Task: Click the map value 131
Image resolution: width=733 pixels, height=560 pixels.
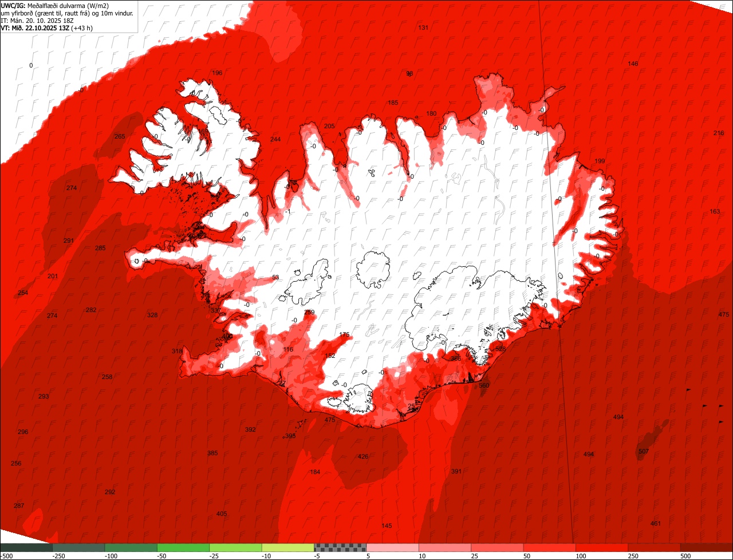Action: tap(423, 27)
